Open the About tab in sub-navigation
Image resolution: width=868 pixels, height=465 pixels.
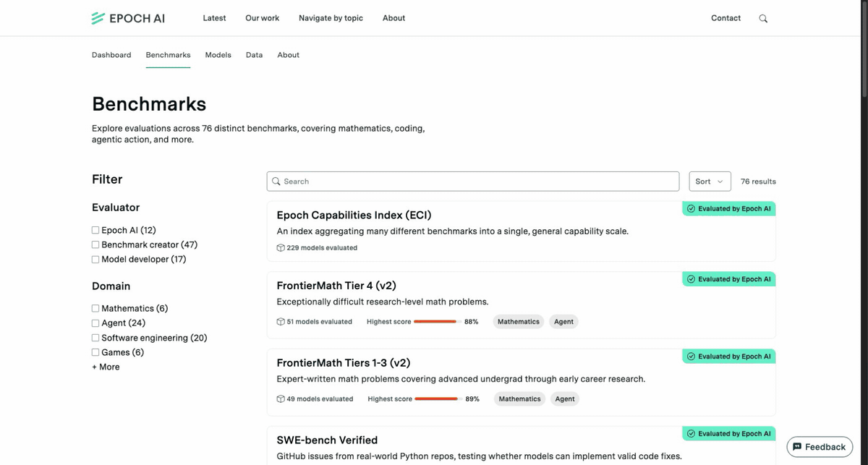[288, 55]
